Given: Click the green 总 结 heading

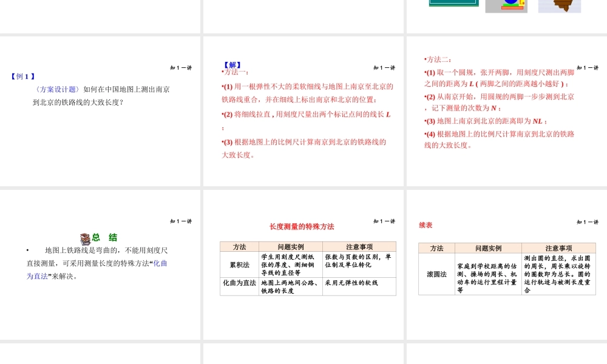Looking at the screenshot, I should pos(104,237).
